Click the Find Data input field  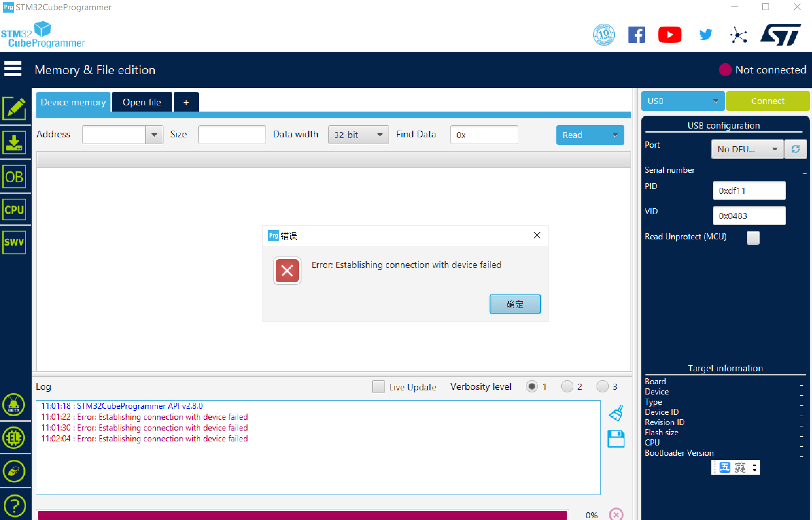point(484,135)
